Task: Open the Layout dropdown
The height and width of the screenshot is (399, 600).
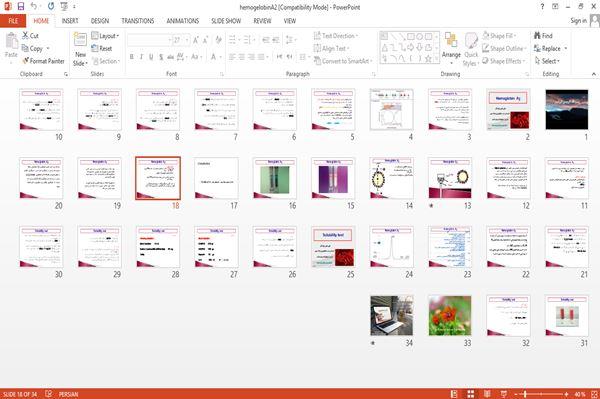Action: click(106, 36)
